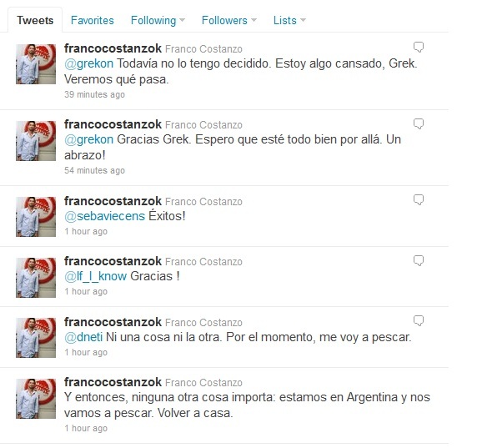Image resolution: width=492 pixels, height=448 pixels.
Task: Click the profile picture on the first tweet
Action: 36,64
